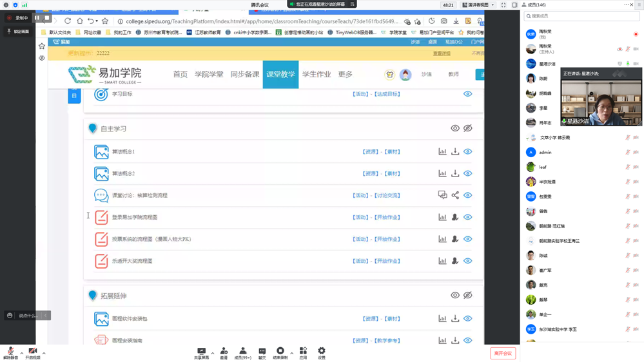Hide all items in 自主学习 section

point(468,128)
